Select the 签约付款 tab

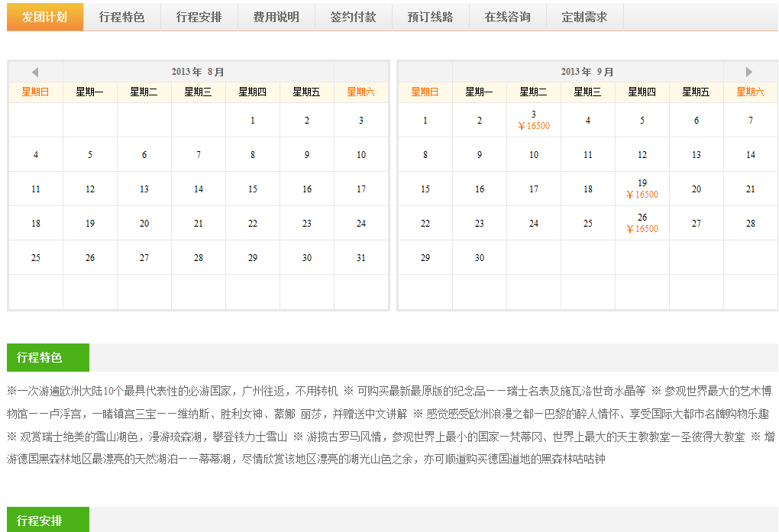tap(353, 17)
